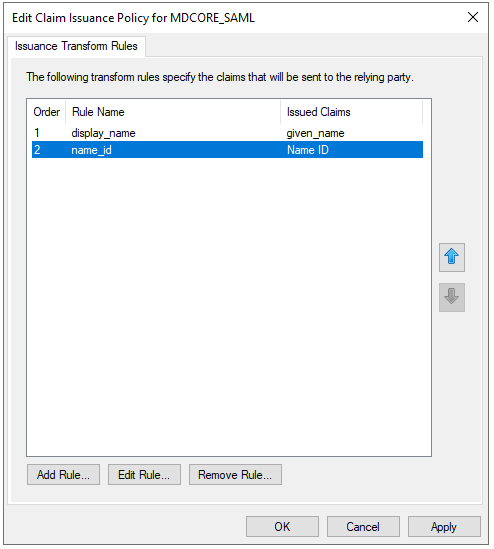Select the Issuance Transform Rules tab
This screenshot has height=549, width=494.
(x=76, y=46)
